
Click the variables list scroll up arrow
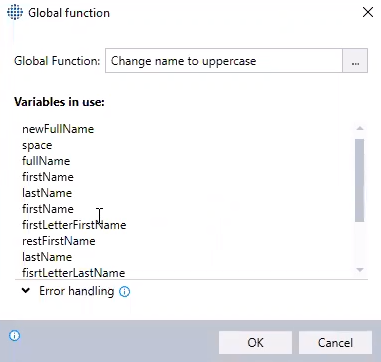[x=360, y=128]
